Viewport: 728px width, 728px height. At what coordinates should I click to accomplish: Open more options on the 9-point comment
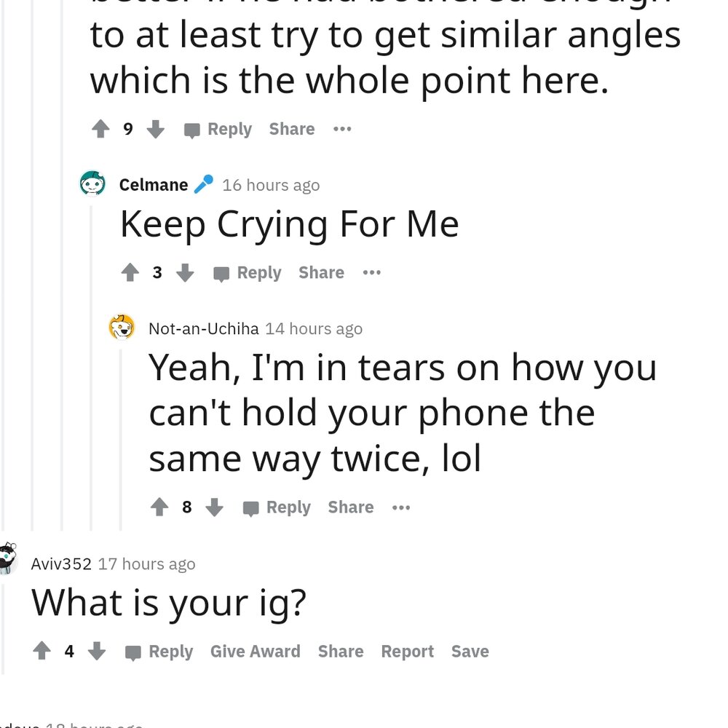coord(342,130)
